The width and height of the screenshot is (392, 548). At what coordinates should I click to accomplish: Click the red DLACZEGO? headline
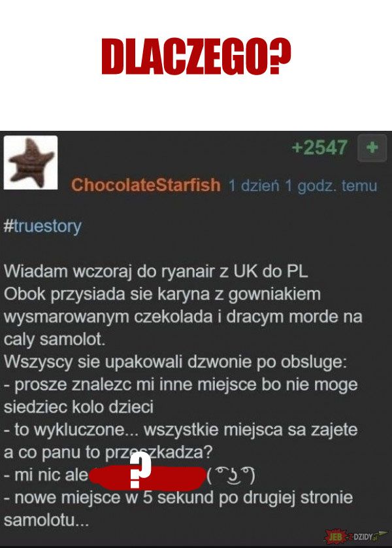coord(196,56)
